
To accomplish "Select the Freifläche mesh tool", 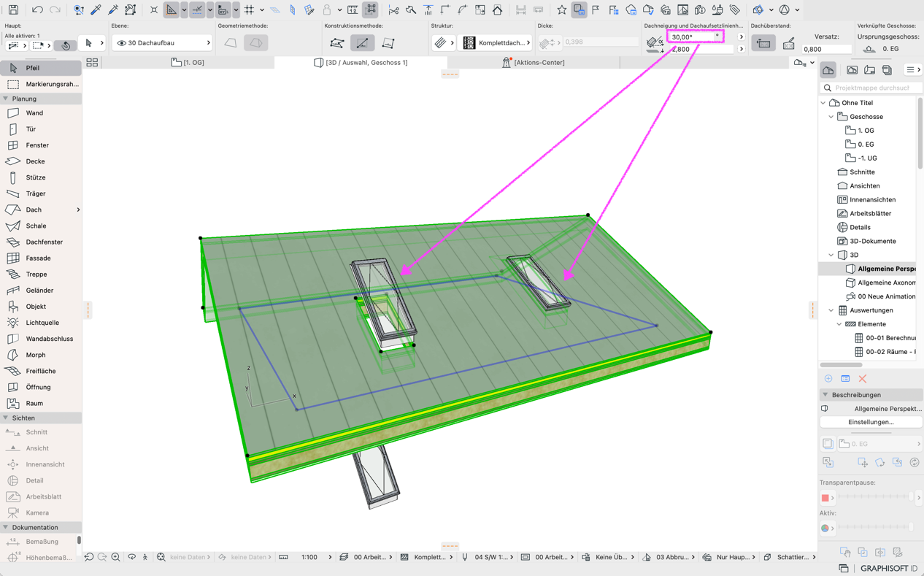I will (x=41, y=371).
